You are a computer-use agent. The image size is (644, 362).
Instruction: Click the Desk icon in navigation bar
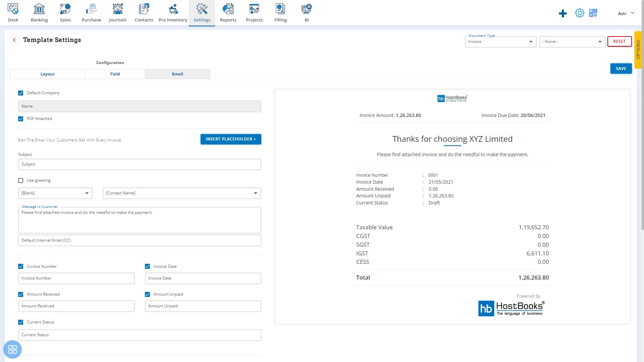13,13
